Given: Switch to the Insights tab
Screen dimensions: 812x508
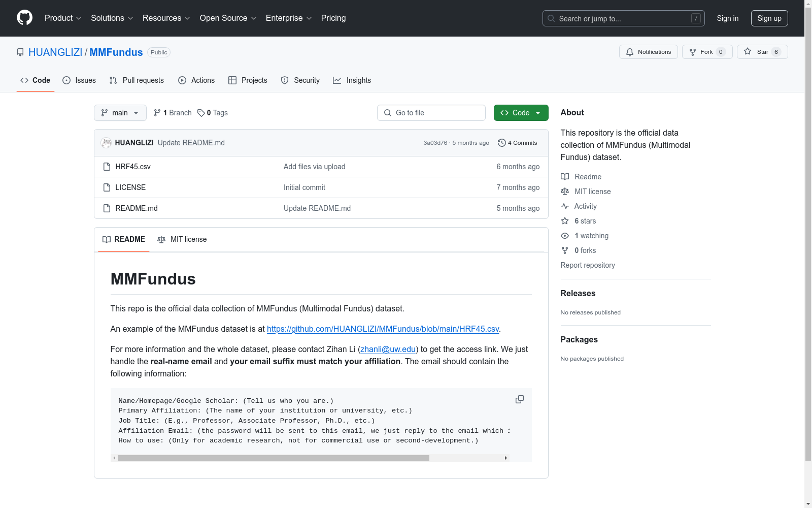Looking at the screenshot, I should 352,80.
